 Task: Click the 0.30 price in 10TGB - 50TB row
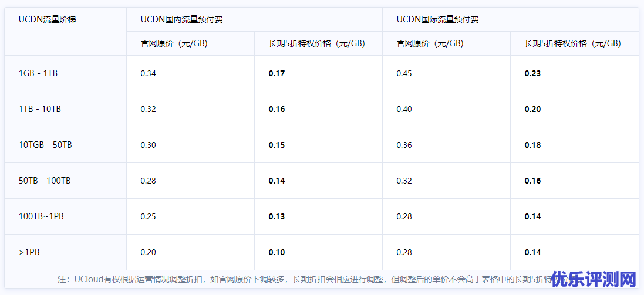click(149, 145)
